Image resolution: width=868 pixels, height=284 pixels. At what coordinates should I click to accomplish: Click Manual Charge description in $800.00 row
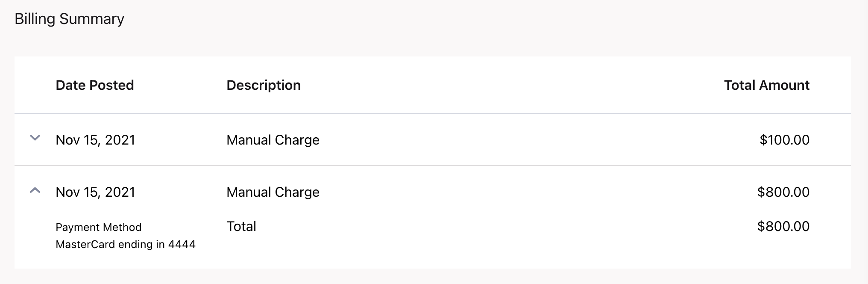point(273,192)
